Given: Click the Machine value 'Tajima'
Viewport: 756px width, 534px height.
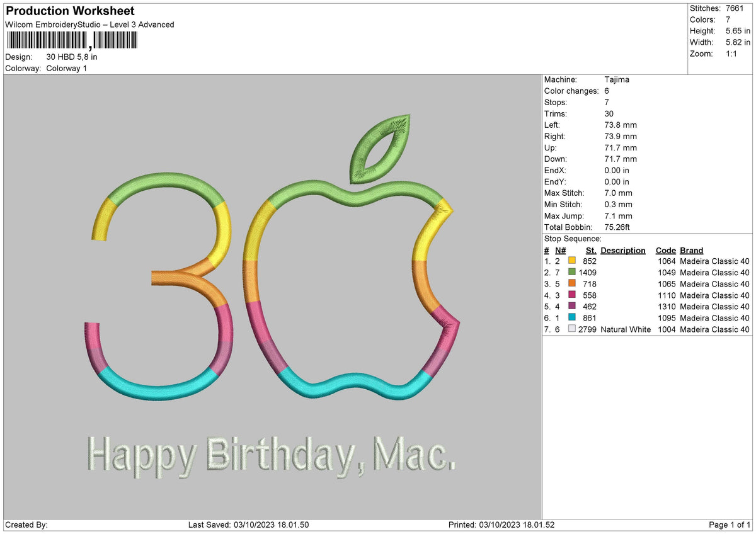Looking at the screenshot, I should coord(617,80).
